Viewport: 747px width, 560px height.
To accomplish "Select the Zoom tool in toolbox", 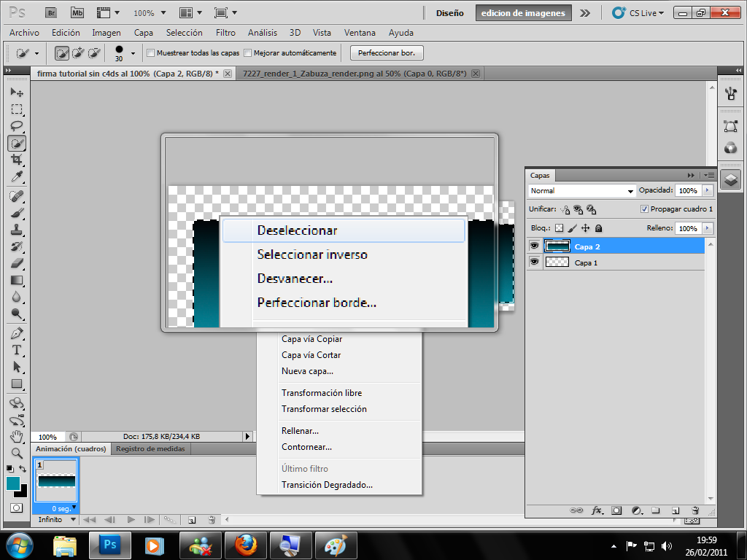I will click(17, 453).
